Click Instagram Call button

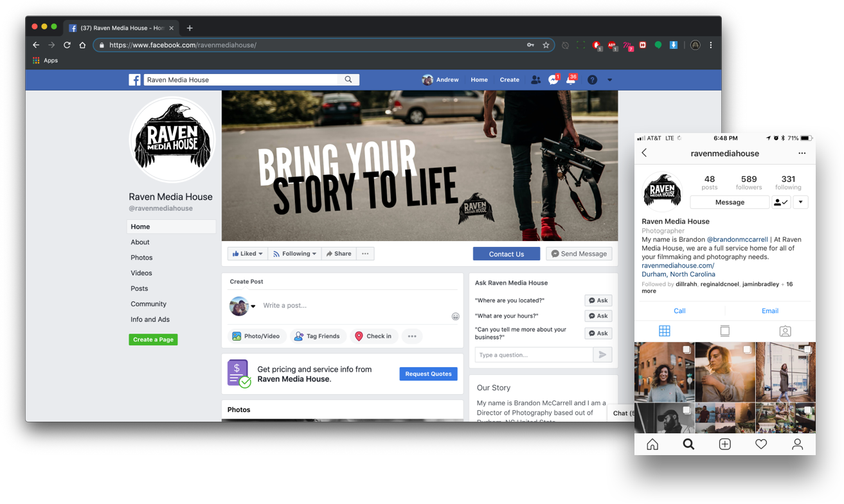tap(679, 310)
